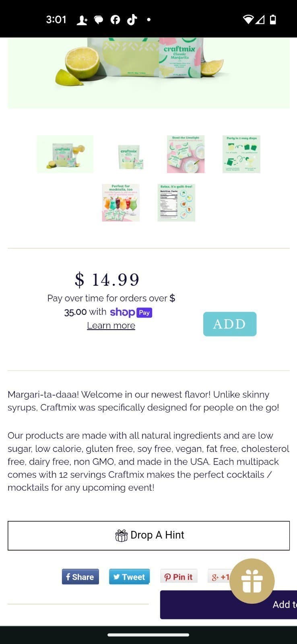Open the Party in 3 easy steps thumbnail
Viewport: 297px width, 644px height.
point(241,154)
